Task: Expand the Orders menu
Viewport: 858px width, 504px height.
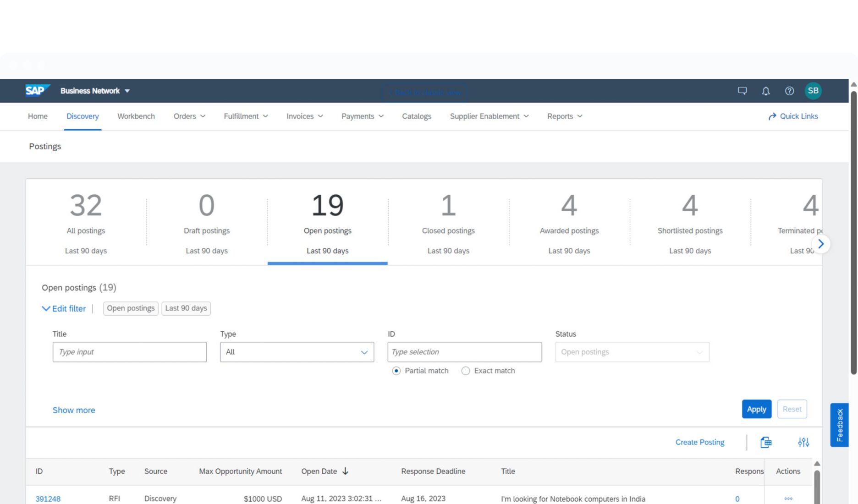Action: [x=189, y=116]
